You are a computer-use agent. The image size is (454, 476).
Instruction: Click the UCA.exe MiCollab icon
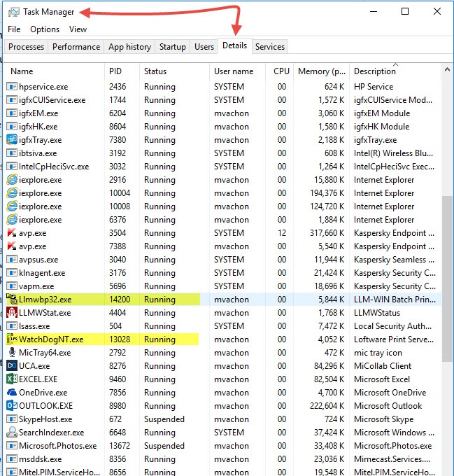pyautogui.click(x=12, y=366)
